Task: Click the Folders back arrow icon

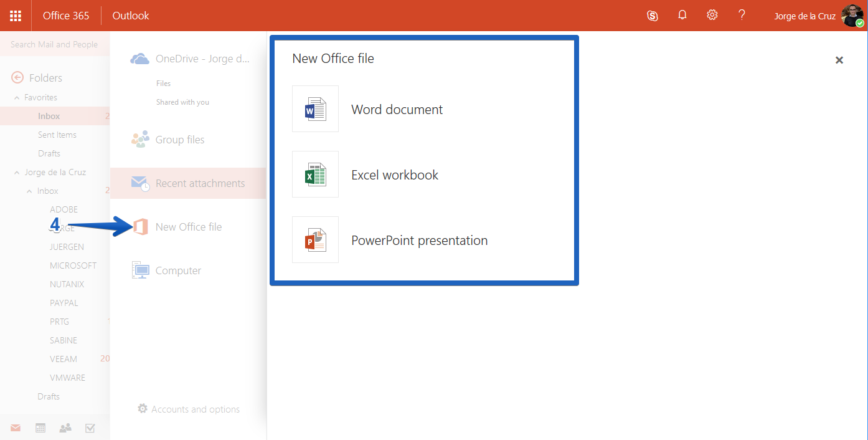Action: (17, 77)
